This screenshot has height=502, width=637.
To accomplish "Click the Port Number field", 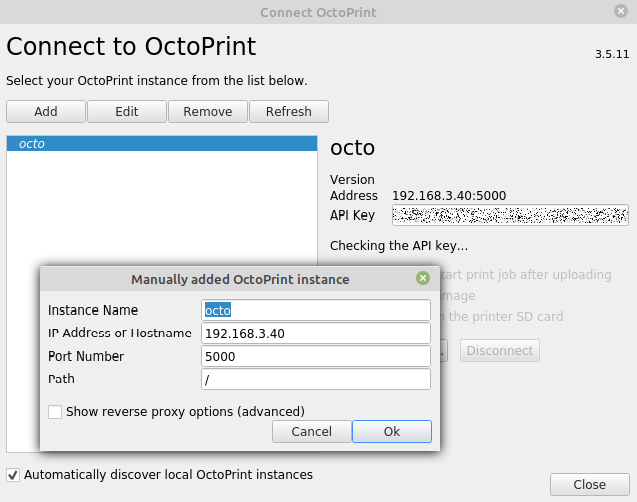I will tap(316, 356).
